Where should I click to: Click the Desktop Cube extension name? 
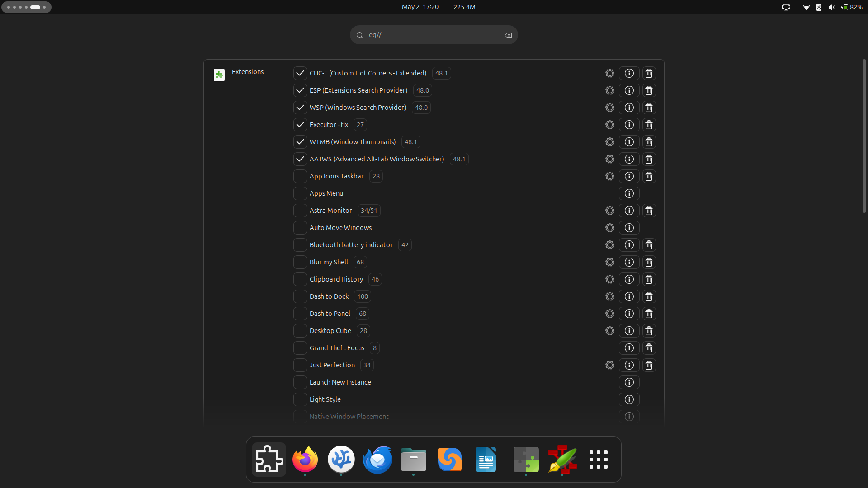point(330,331)
